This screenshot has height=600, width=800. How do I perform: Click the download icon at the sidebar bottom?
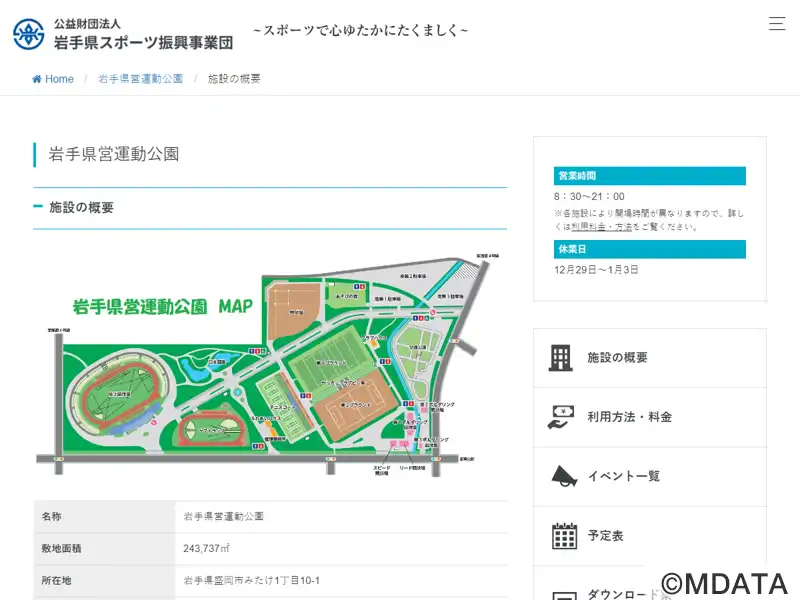pyautogui.click(x=564, y=592)
